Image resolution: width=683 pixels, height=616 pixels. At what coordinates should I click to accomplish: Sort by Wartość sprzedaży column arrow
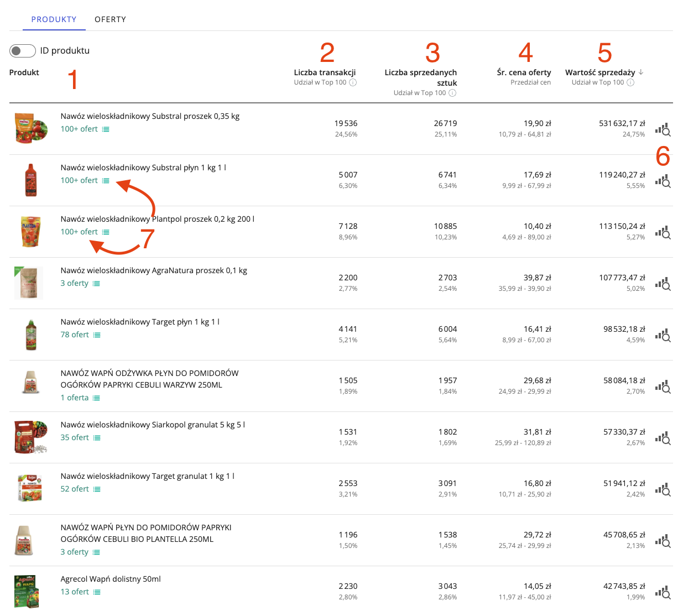point(641,72)
